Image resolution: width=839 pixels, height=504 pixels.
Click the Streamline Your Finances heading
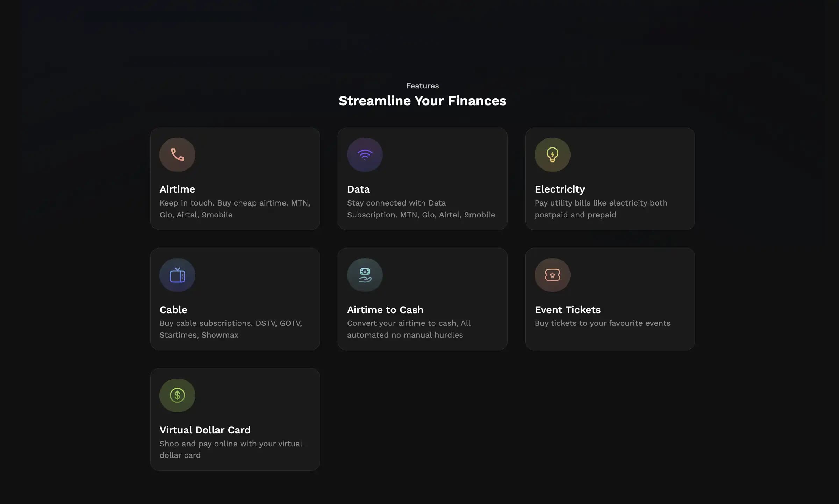pos(422,101)
